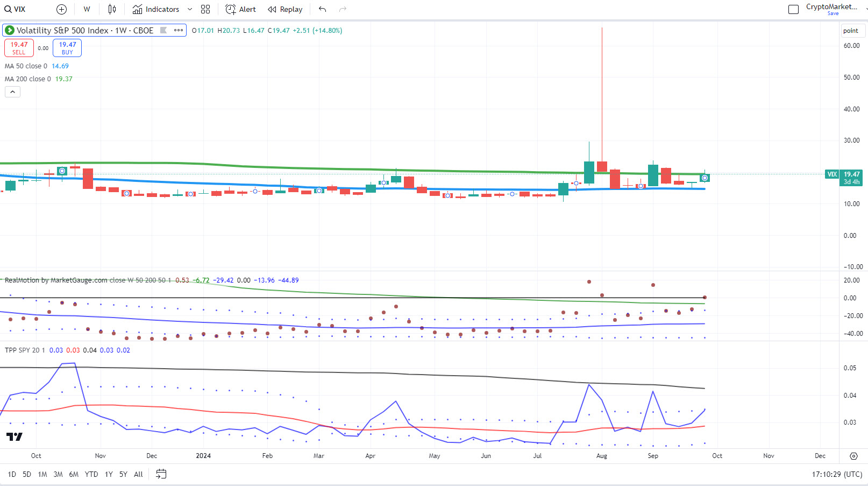Click the 19.47 SELL button
This screenshot has height=486, width=868.
(19, 48)
